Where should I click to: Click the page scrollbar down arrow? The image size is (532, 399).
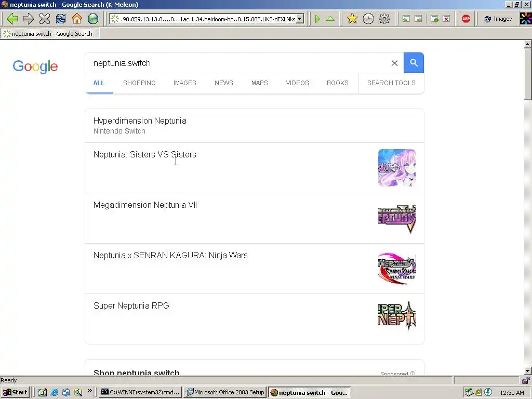point(527,371)
